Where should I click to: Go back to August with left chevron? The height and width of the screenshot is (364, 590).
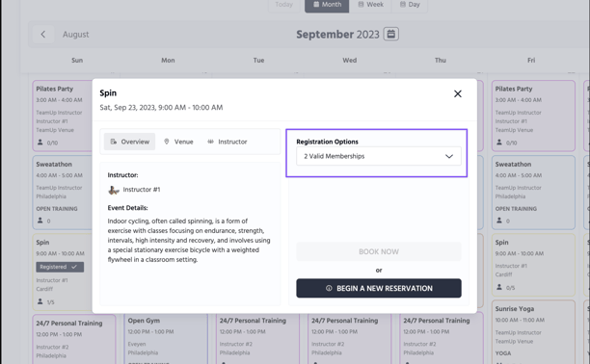pos(42,35)
